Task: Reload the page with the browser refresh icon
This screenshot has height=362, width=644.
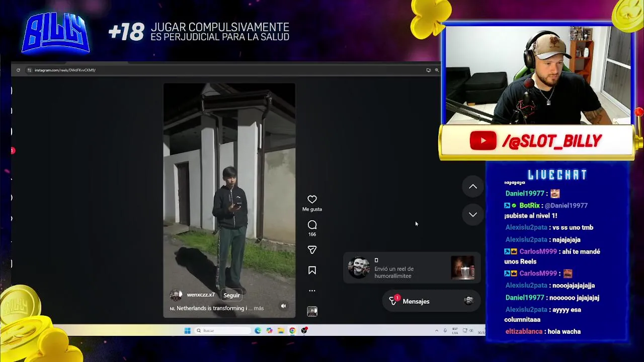Action: (x=18, y=70)
